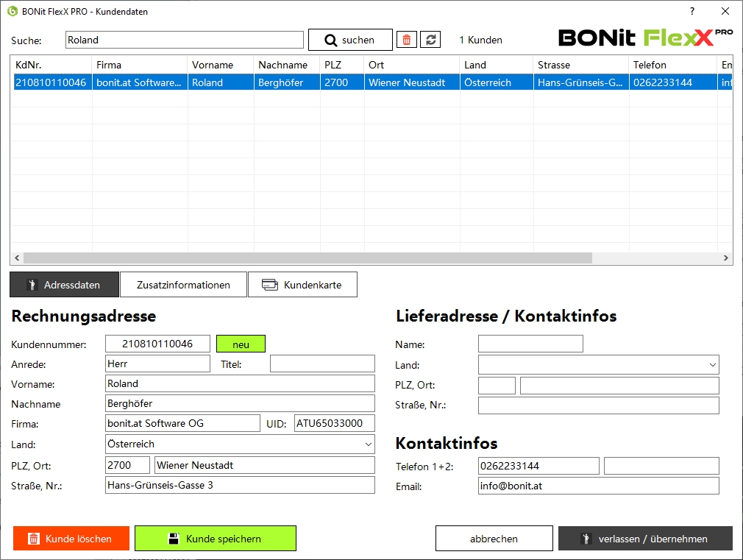The image size is (743, 560).
Task: Focus the Kundennummer field
Action: pyautogui.click(x=157, y=344)
